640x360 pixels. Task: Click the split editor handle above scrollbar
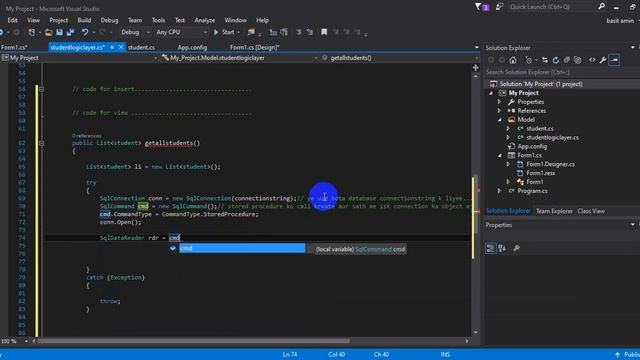click(476, 68)
